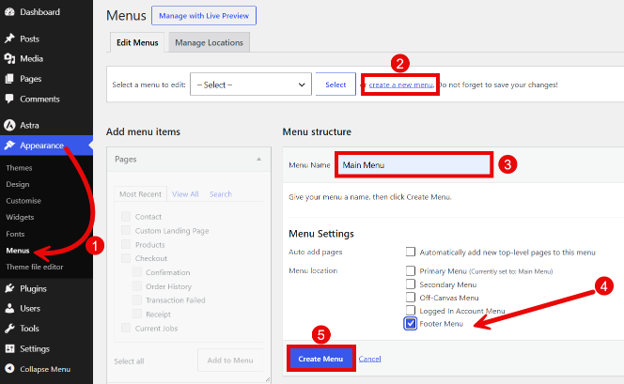Open Themes under Appearance
Image resolution: width=624 pixels, height=384 pixels.
pos(19,168)
